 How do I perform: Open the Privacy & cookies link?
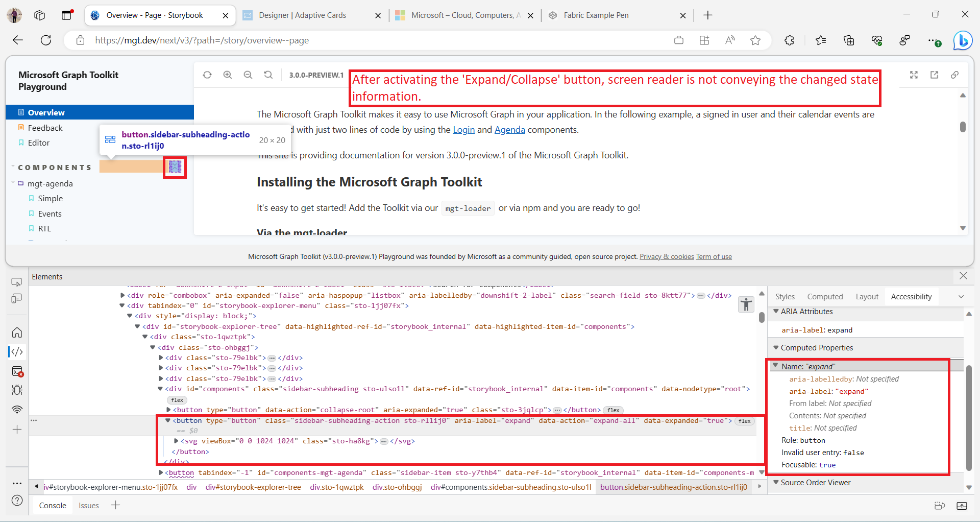tap(666, 256)
